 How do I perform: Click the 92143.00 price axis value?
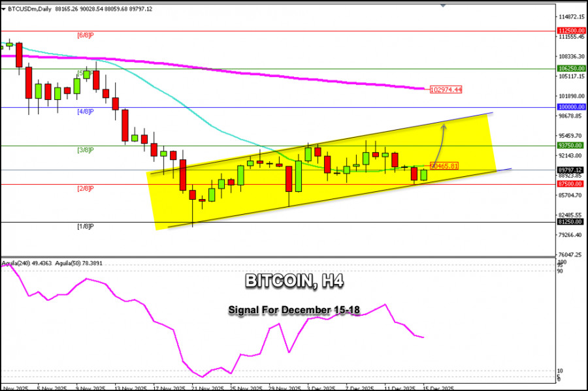click(x=570, y=156)
